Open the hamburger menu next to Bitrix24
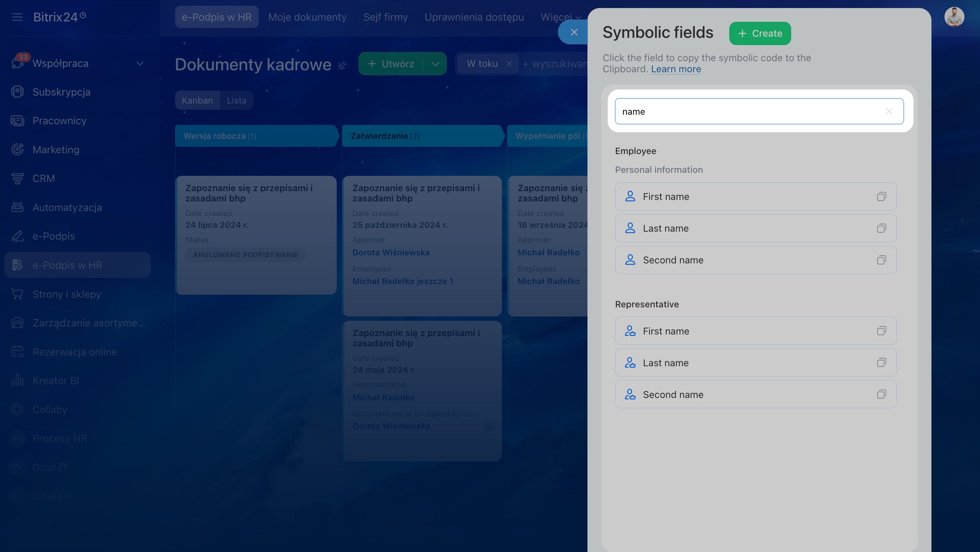Viewport: 980px width, 552px height. 17,17
